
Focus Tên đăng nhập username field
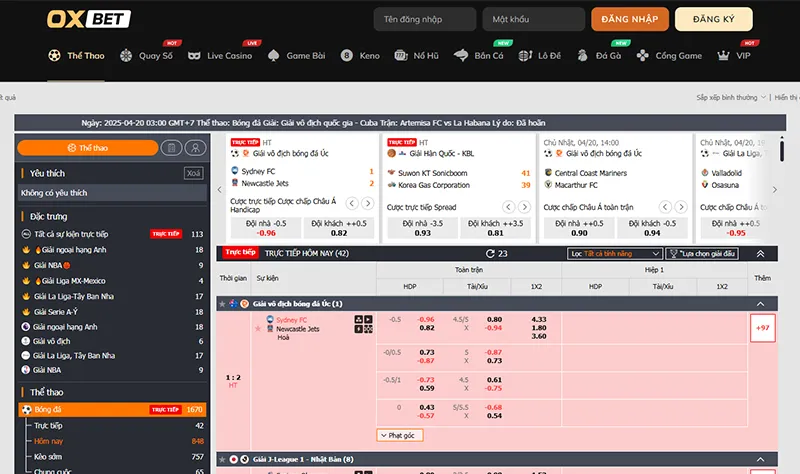(x=424, y=19)
